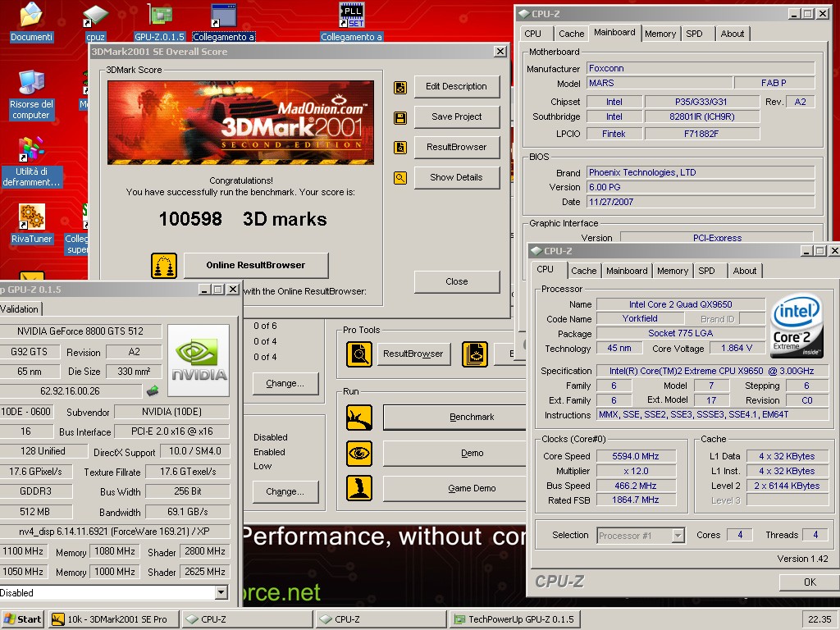Click the Game Demo button
The image size is (840, 630).
[x=454, y=489]
